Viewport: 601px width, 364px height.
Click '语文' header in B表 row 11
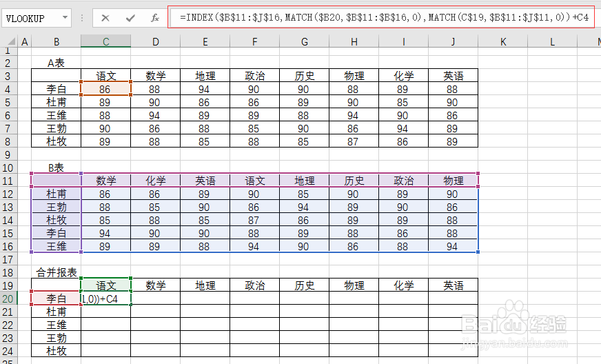click(x=255, y=181)
